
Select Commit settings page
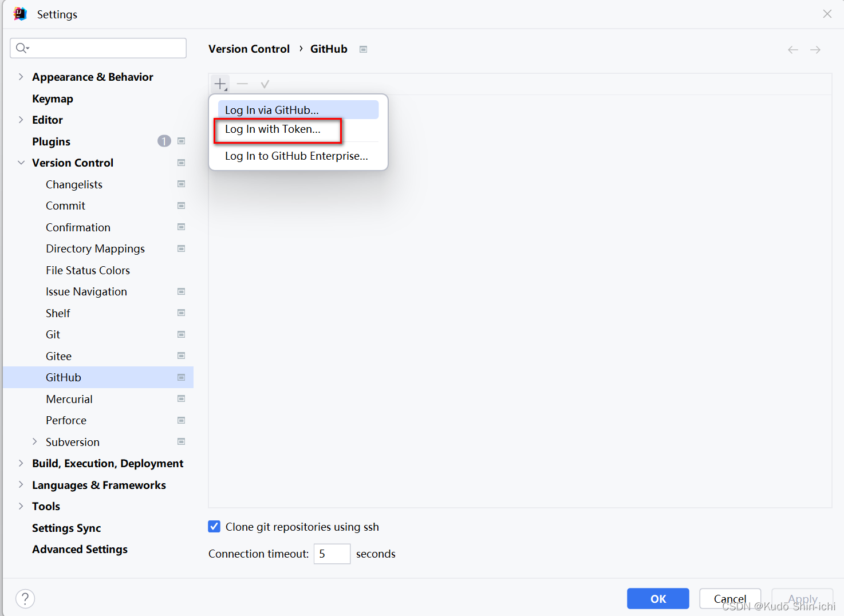66,206
